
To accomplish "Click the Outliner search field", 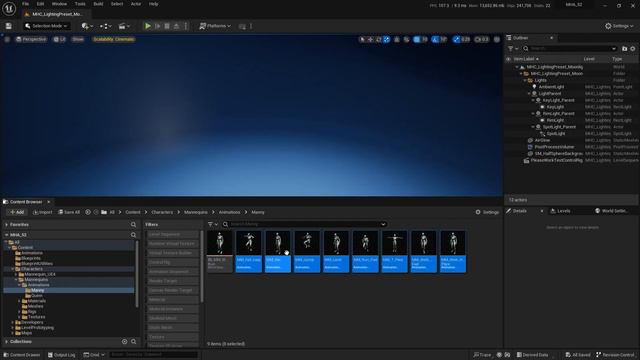I will click(x=570, y=49).
